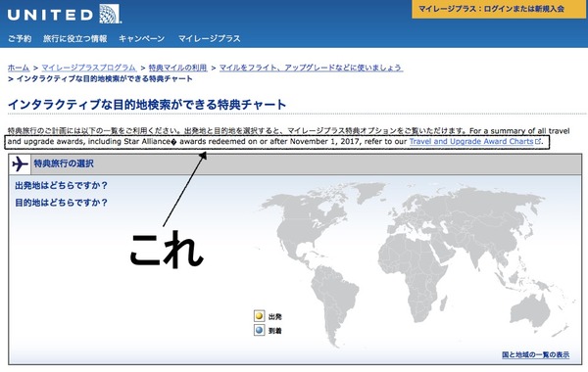588x372 pixels.
Task: Click current breadcrumb インタラクティブな目的地検索ができる特典チャート
Action: (x=105, y=78)
